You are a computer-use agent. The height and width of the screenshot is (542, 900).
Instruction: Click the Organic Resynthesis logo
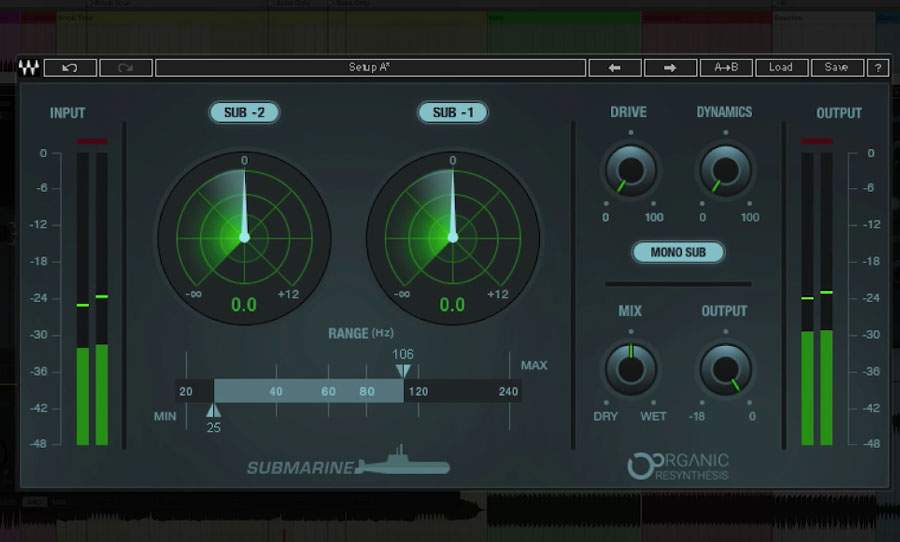[678, 466]
